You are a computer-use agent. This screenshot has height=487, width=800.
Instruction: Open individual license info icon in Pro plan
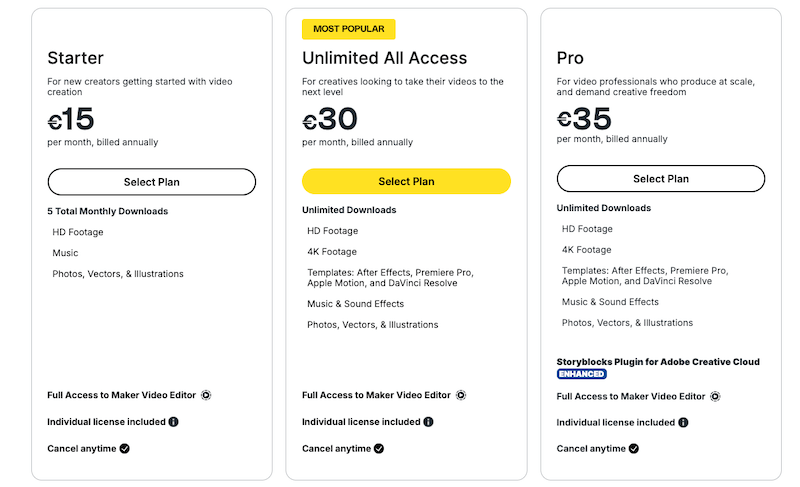pos(683,422)
